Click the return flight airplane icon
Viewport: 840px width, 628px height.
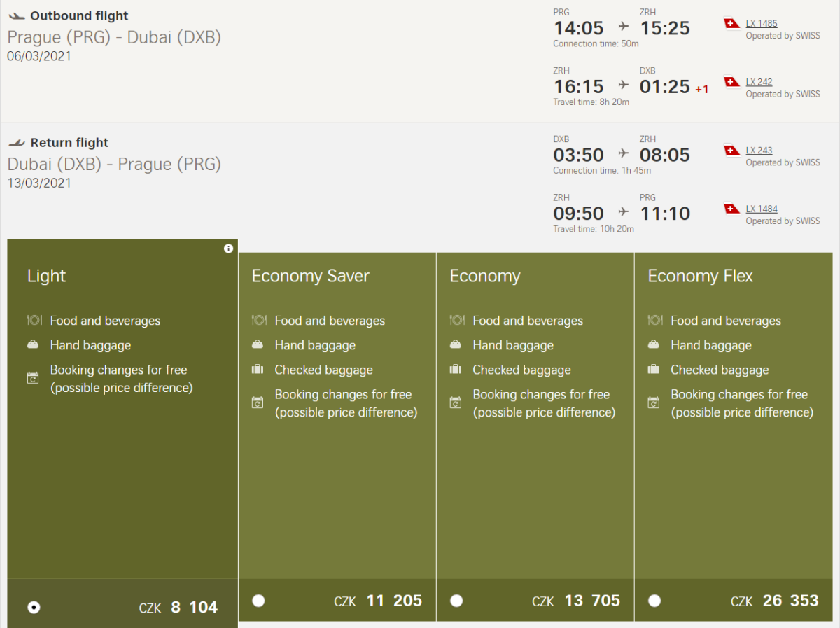[17, 143]
